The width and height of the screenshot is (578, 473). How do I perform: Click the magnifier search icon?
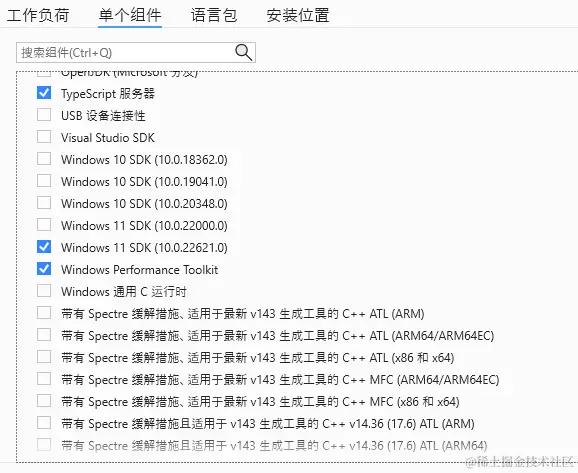click(244, 52)
